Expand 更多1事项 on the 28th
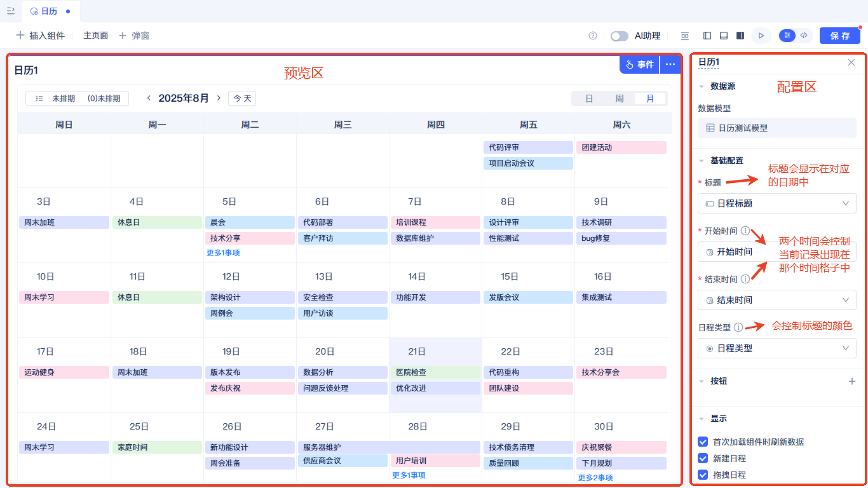 click(x=409, y=475)
